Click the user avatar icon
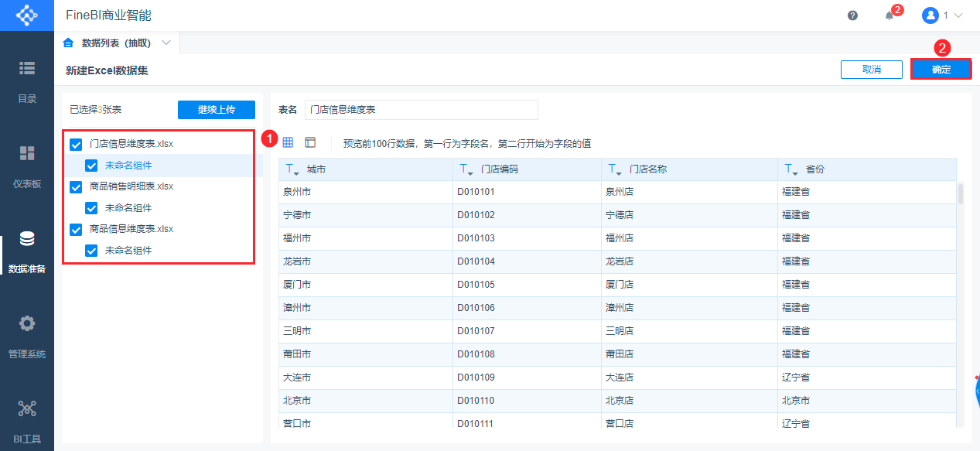 click(930, 15)
